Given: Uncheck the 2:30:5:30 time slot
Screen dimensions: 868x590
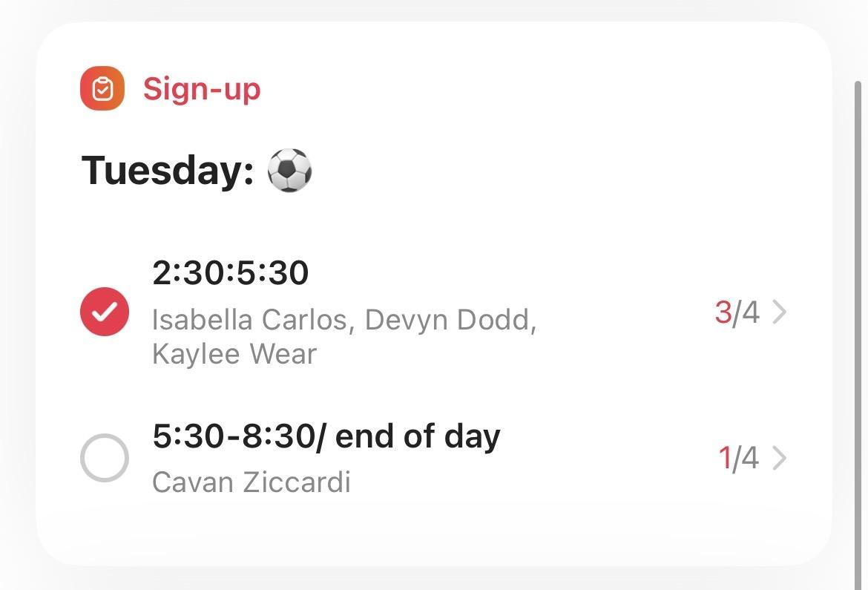Looking at the screenshot, I should (x=105, y=312).
